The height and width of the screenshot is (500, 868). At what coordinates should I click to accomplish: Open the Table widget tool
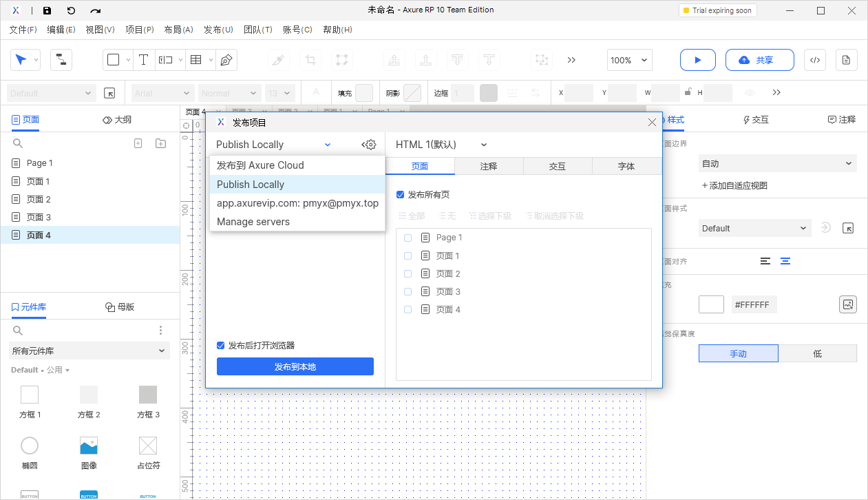[x=195, y=60]
